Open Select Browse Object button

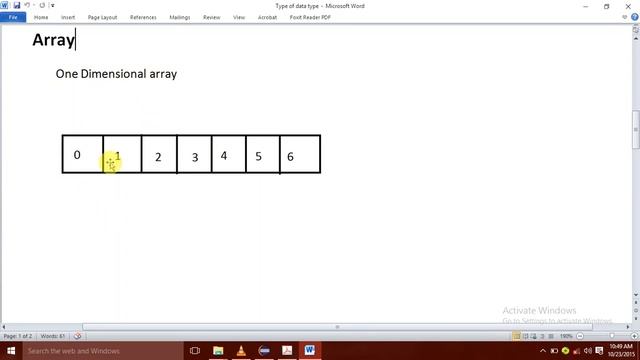[x=636, y=311]
